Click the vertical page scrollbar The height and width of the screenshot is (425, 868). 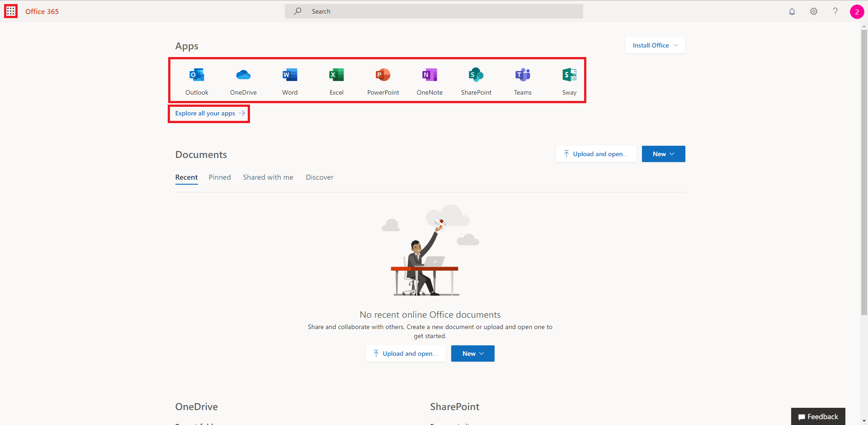click(864, 172)
